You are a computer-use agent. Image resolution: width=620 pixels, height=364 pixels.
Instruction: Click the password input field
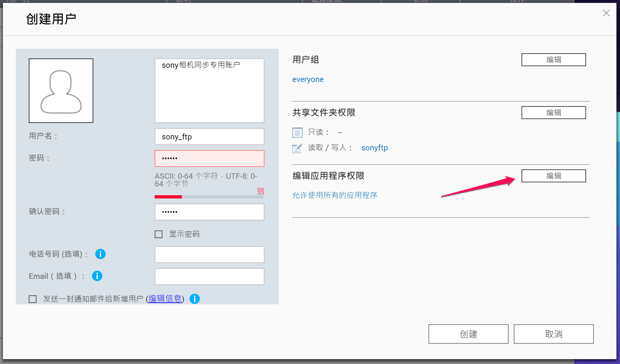point(210,158)
